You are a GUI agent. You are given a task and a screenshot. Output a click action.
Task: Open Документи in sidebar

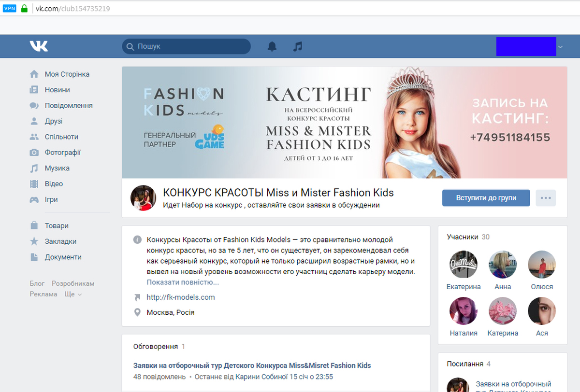pos(63,257)
